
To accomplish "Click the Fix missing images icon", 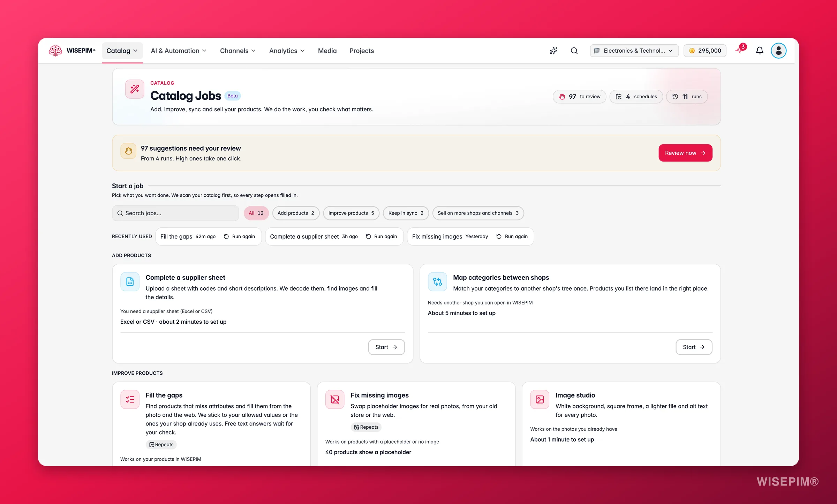I will pyautogui.click(x=335, y=399).
